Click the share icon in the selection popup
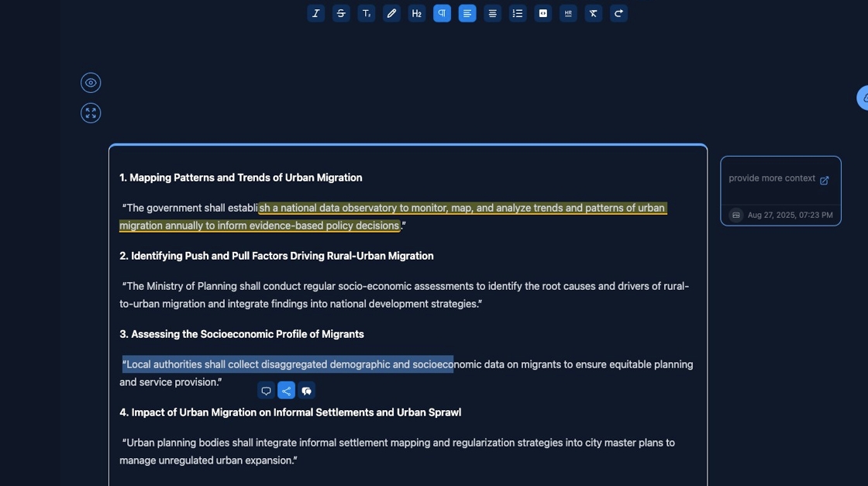 [286, 391]
